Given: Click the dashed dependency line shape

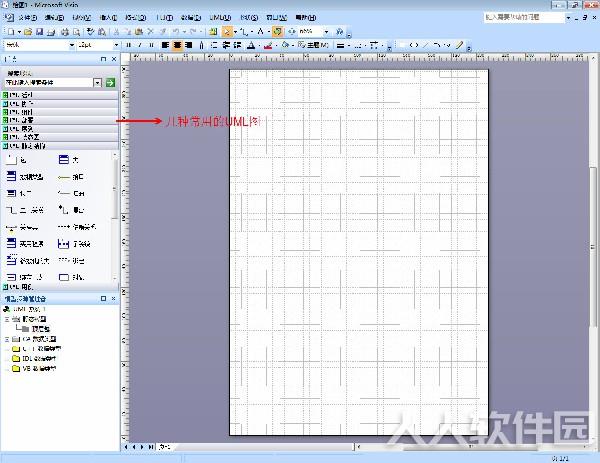Looking at the screenshot, I should pos(77,227).
